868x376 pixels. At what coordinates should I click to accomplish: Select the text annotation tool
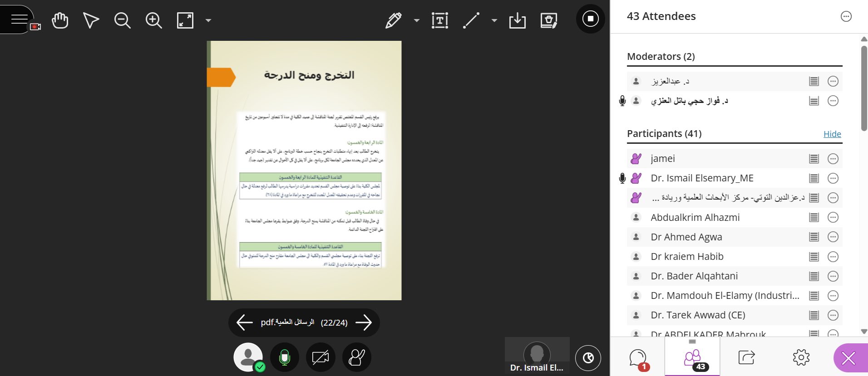click(x=439, y=20)
